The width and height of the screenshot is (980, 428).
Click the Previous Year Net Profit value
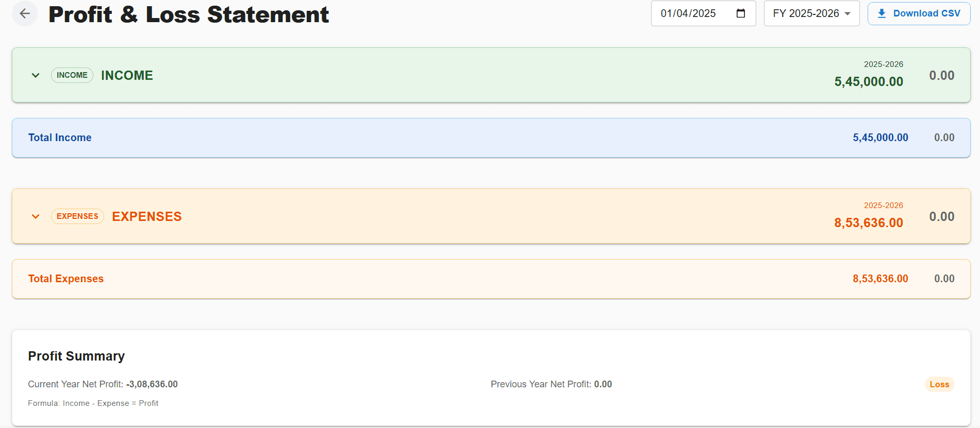(603, 384)
